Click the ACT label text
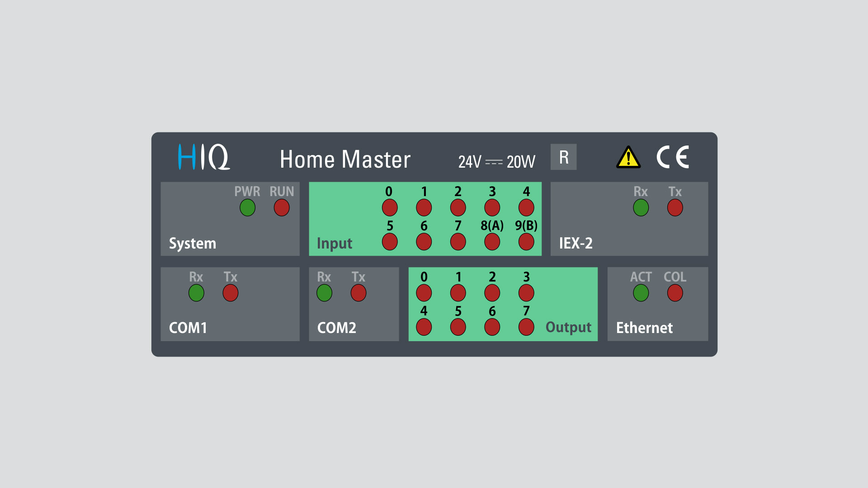 click(x=641, y=277)
